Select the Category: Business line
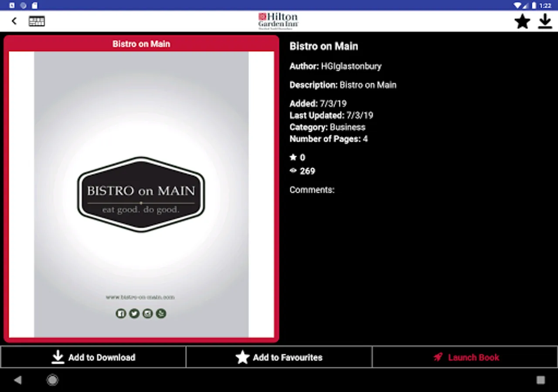This screenshot has height=392, width=558. (327, 127)
